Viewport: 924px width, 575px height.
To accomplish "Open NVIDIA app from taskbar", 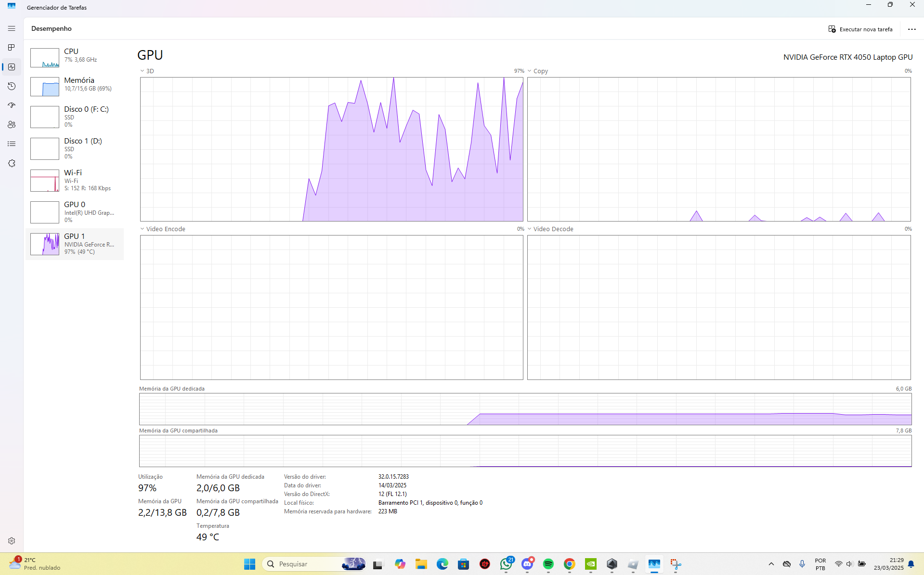I will [591, 564].
